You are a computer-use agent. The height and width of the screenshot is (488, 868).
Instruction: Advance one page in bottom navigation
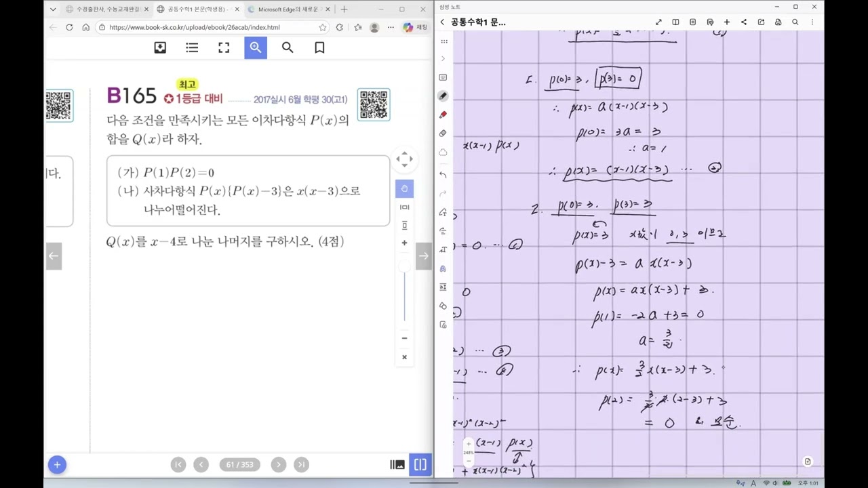(x=278, y=464)
